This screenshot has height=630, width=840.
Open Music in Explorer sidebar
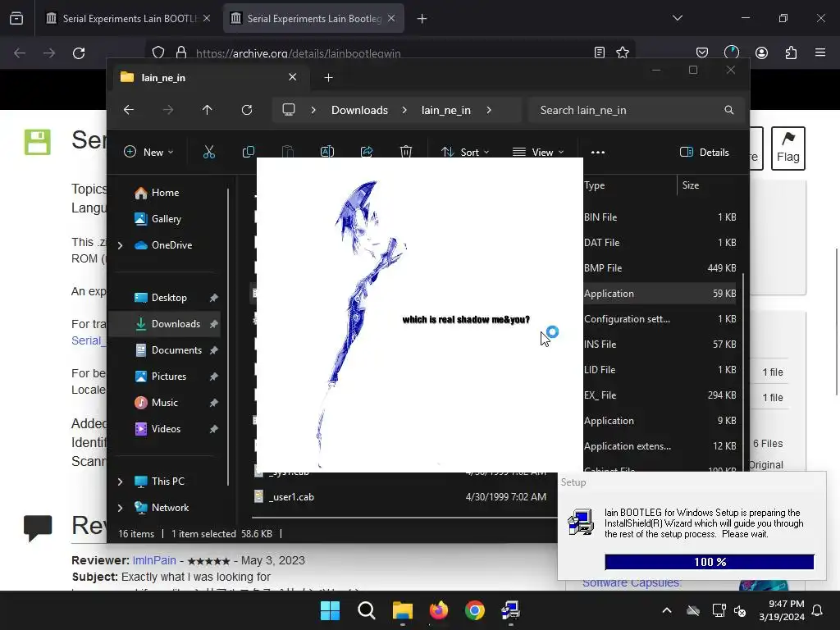click(164, 403)
